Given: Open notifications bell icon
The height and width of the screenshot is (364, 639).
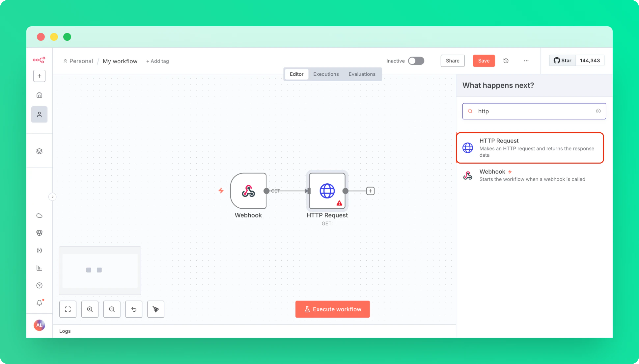Looking at the screenshot, I should coord(39,303).
